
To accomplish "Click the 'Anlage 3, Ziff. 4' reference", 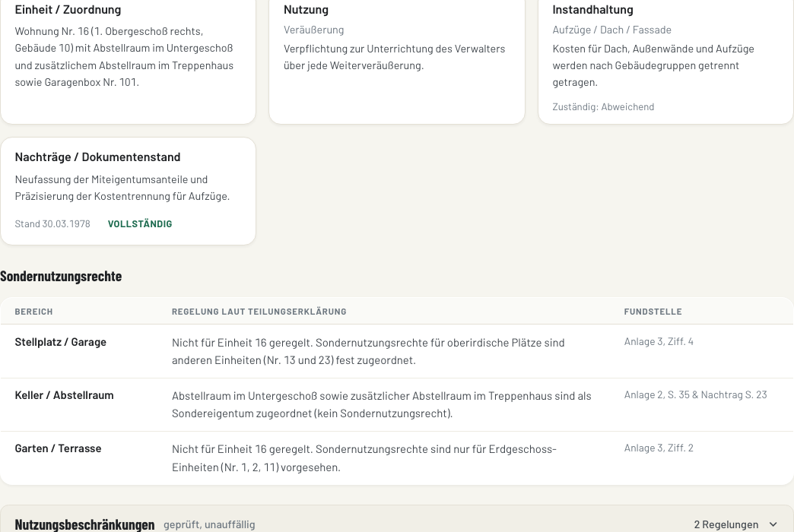I will point(659,342).
